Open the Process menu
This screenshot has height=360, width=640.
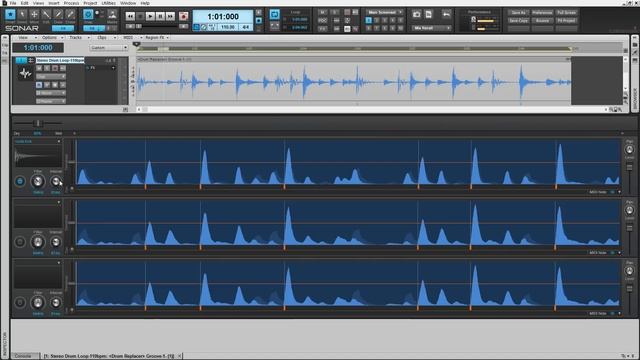coord(71,3)
